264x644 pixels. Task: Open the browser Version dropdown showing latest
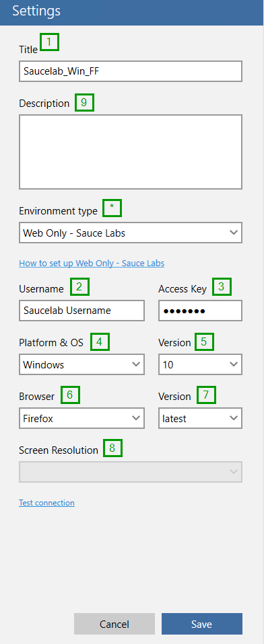(200, 419)
